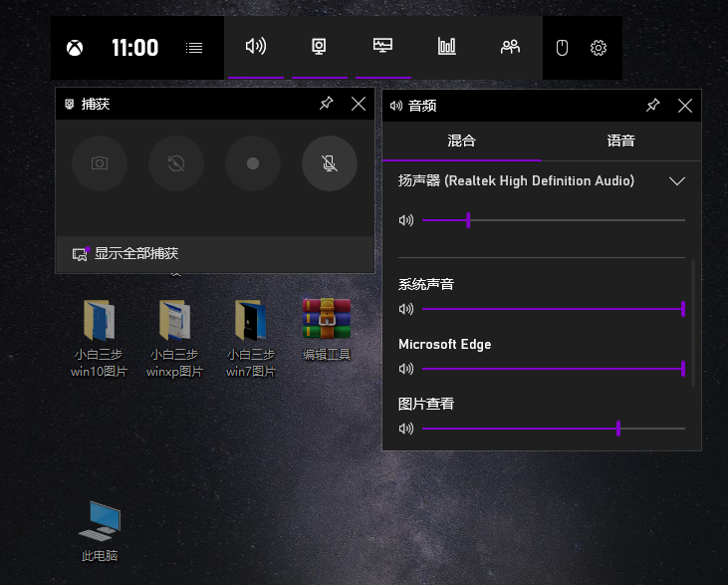The image size is (728, 585).
Task: Open the widget menu list icon
Action: click(194, 48)
